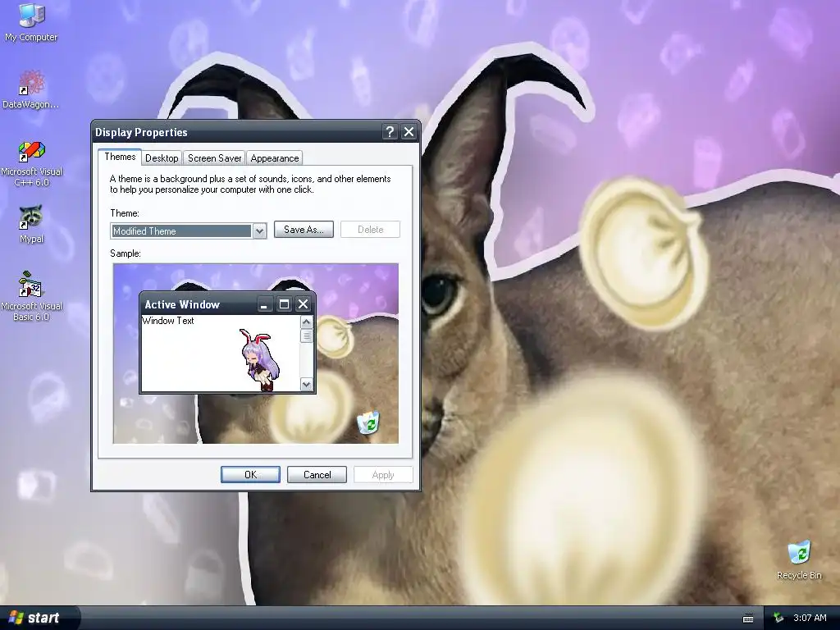Click the system tray icon next to the clock
This screenshot has height=630, width=840.
click(x=778, y=619)
